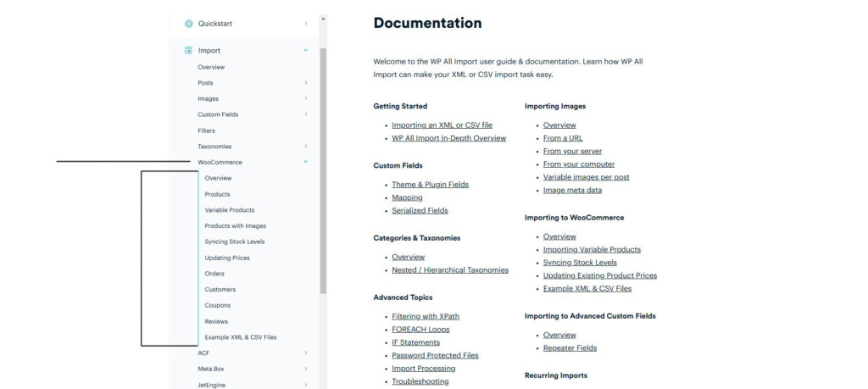The image size is (868, 389).
Task: Open Posts in the sidebar
Action: coord(205,83)
